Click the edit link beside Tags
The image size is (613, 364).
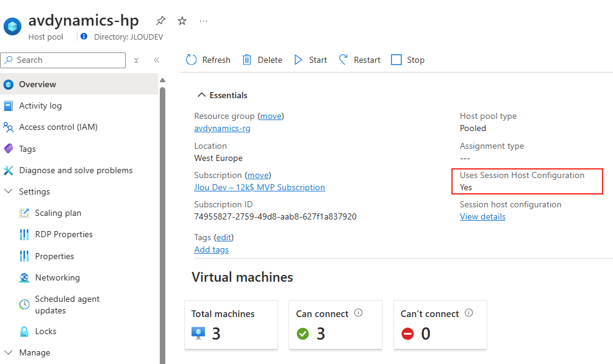[x=224, y=237]
